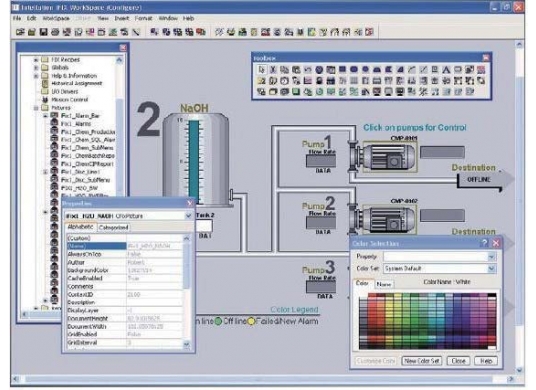
Task: Toggle expander beside Fix1_Disc_Line1
Action: coord(45,172)
